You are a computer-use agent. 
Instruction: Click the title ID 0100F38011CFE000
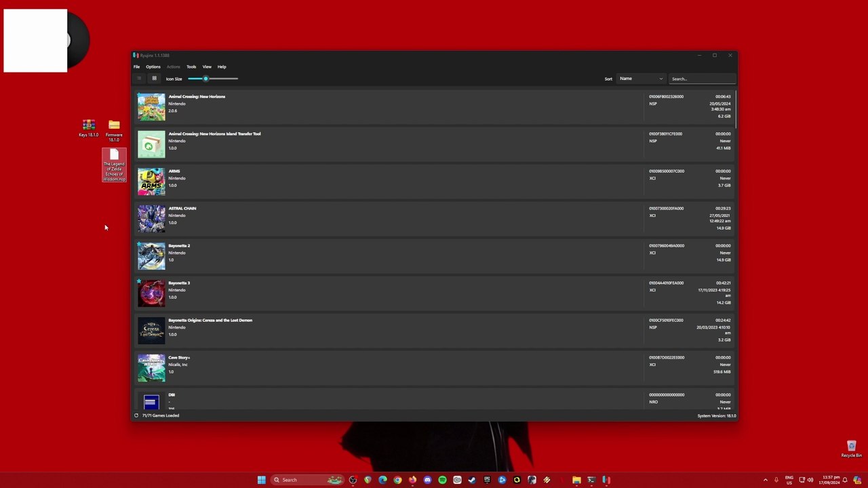(x=666, y=134)
